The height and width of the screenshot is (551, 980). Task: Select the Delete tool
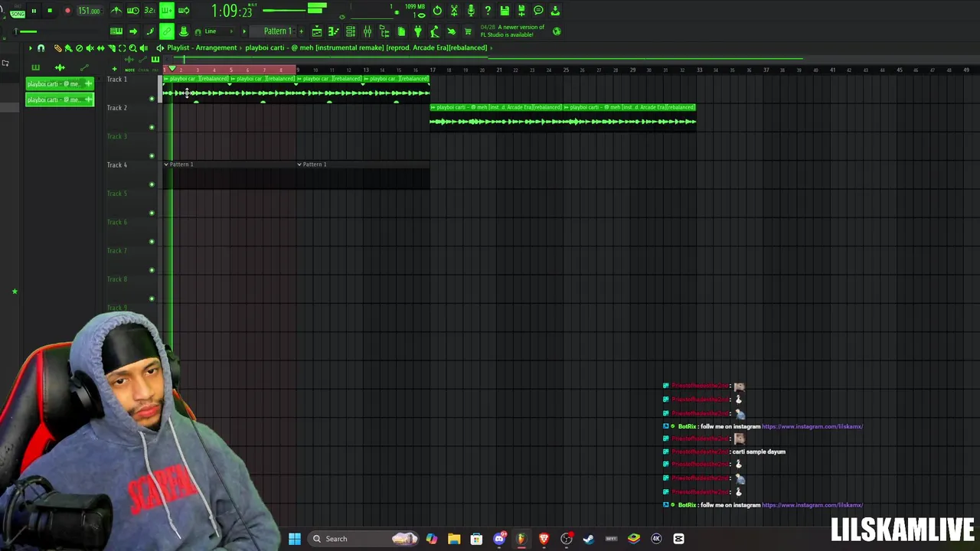pyautogui.click(x=79, y=48)
